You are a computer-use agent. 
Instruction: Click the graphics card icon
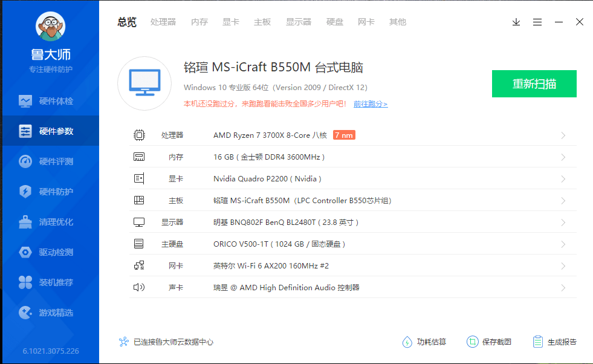[139, 178]
